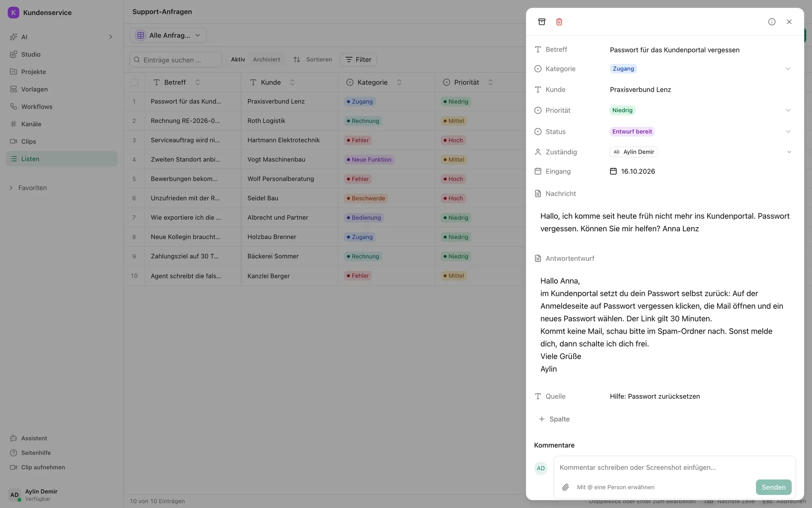Sort by the Betreff column arrows

pos(198,82)
